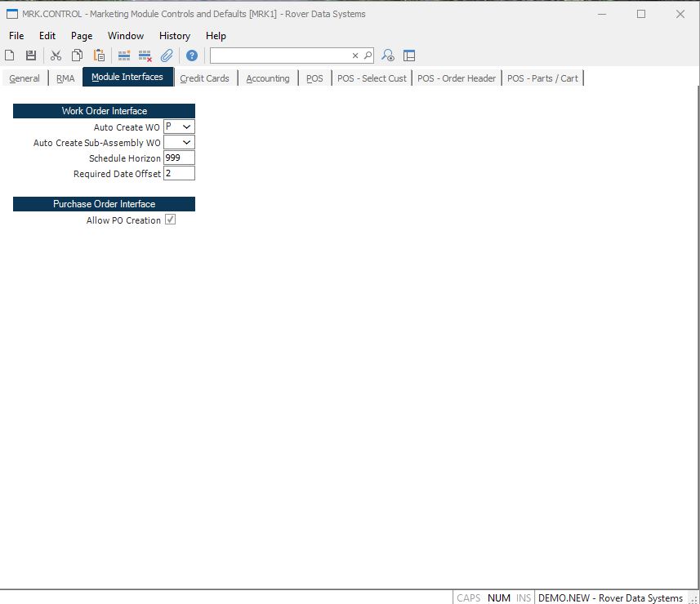This screenshot has height=604, width=700.
Task: Switch to the Credit Cards tab
Action: tap(204, 78)
